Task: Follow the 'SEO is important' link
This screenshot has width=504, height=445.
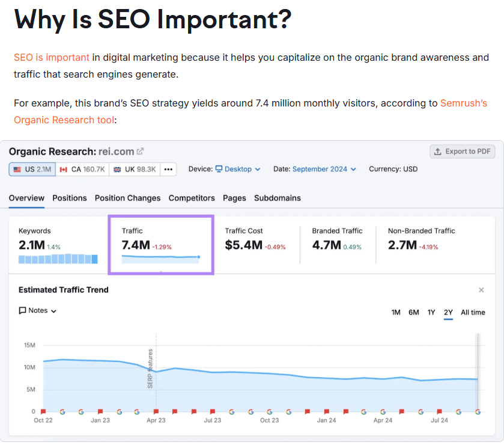Action: [x=52, y=58]
